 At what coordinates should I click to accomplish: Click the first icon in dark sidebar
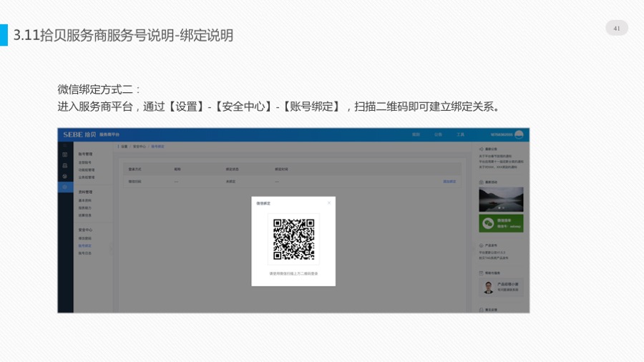click(65, 155)
